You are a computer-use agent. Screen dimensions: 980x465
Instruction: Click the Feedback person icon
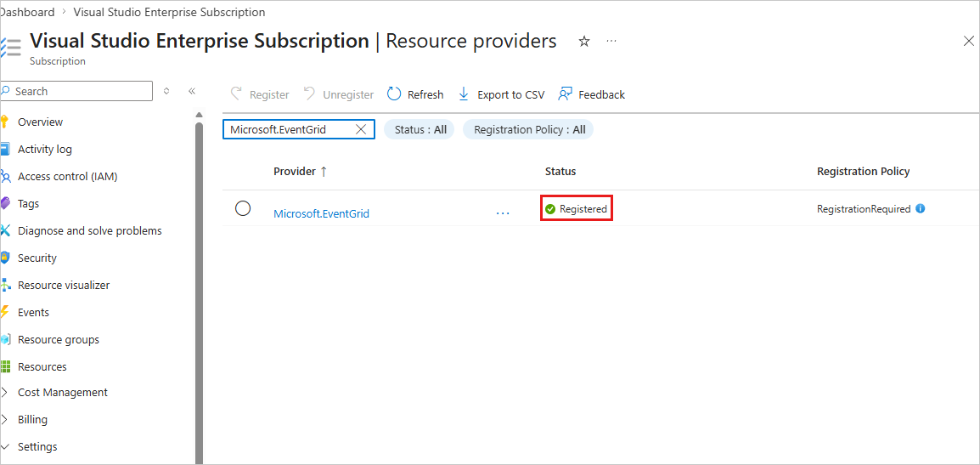[x=565, y=94]
